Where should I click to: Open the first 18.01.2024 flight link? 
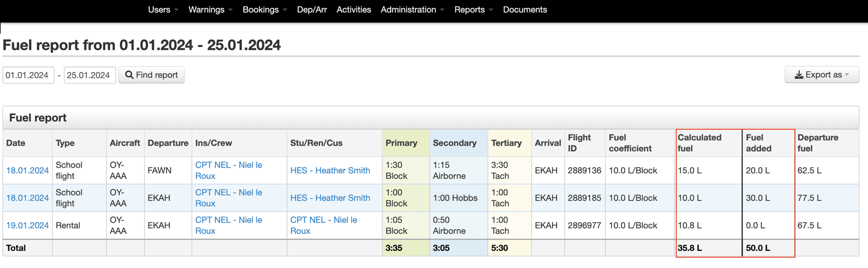pos(27,170)
